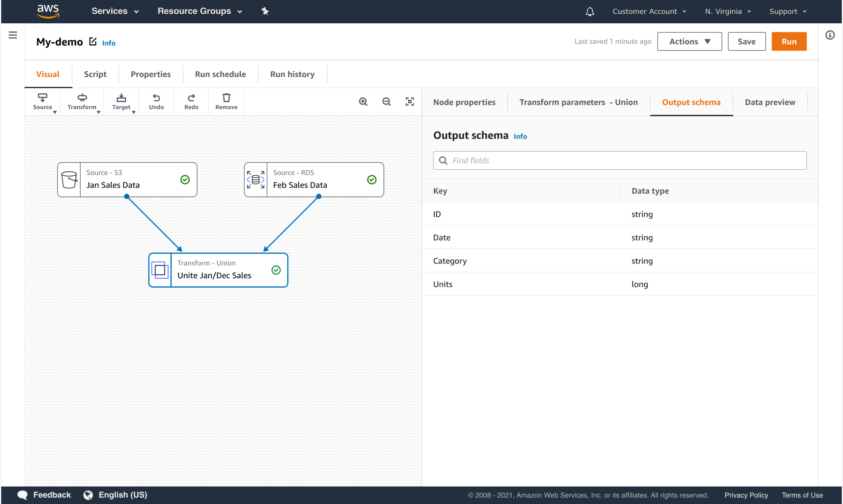Screen dimensions: 843x504
Task: Open the N. Virginia region selector
Action: pos(727,12)
